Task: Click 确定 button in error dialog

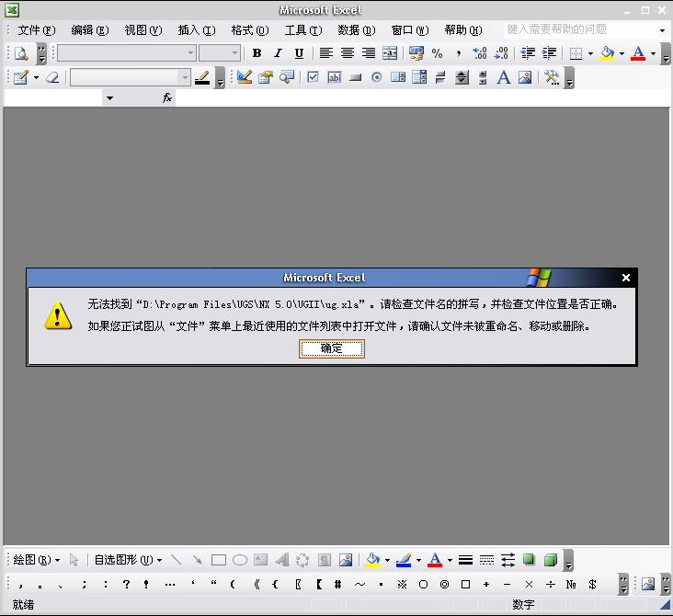Action: coord(332,348)
